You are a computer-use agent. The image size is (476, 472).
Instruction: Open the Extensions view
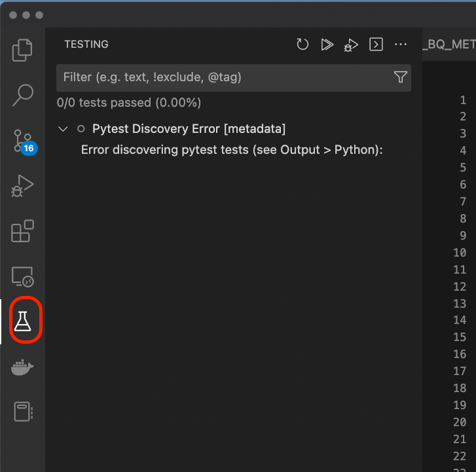[x=22, y=231]
